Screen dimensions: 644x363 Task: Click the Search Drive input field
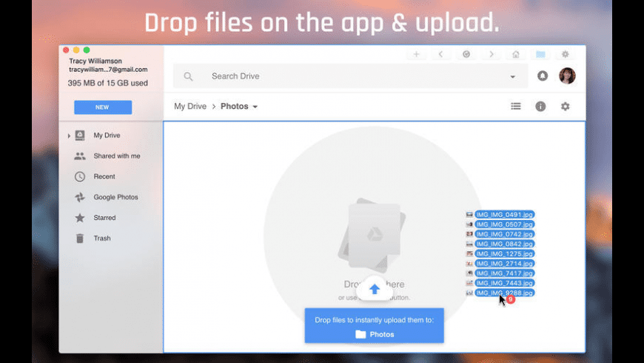pos(350,76)
